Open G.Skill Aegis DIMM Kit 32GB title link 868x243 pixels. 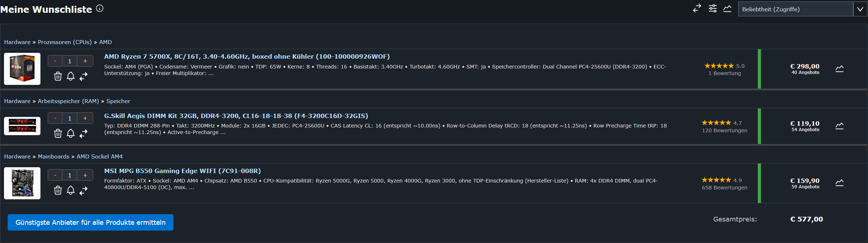click(236, 116)
